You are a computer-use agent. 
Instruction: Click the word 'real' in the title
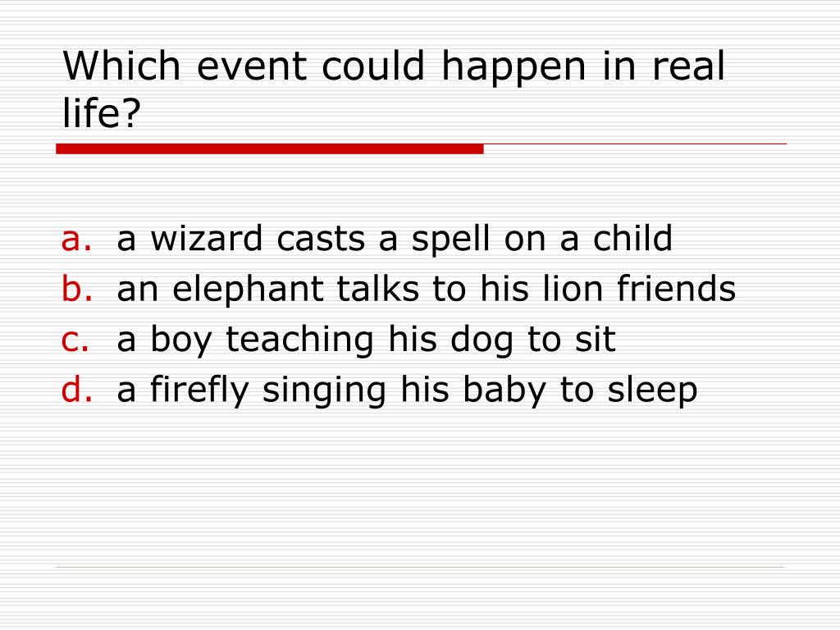(688, 66)
